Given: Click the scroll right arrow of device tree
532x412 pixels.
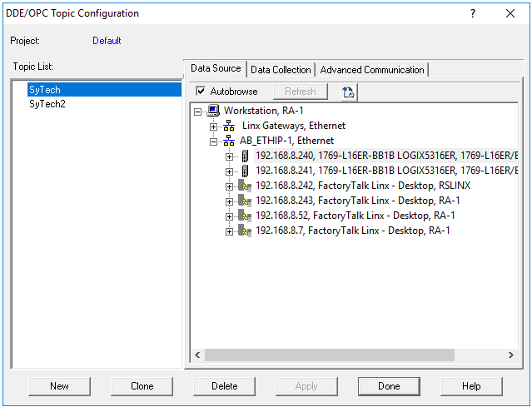Looking at the screenshot, I should (x=510, y=355).
